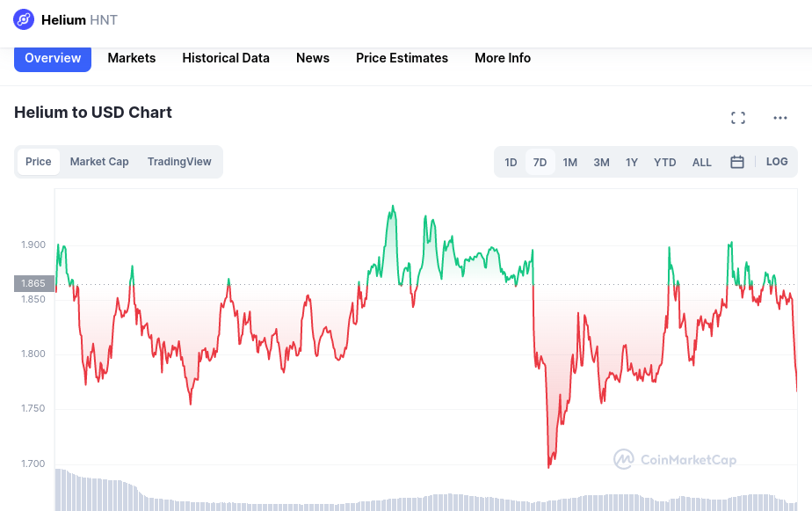Set chart range to 1M
This screenshot has width=812, height=511.
tap(570, 162)
